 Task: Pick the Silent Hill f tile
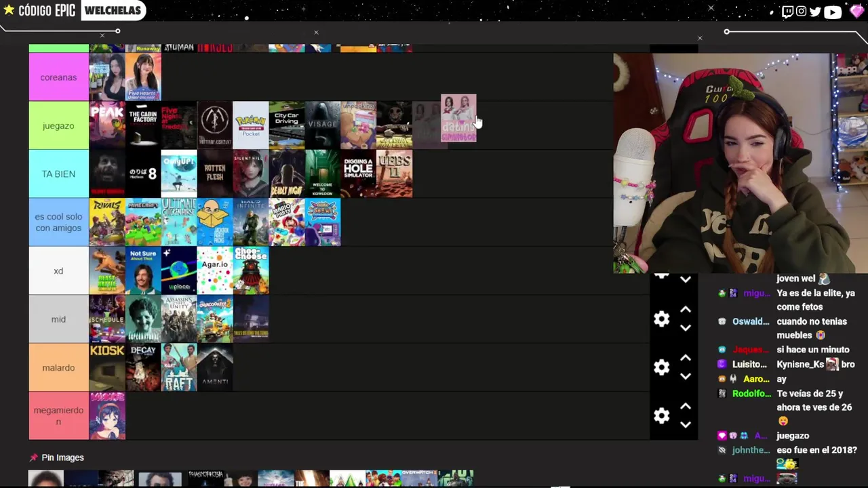click(251, 174)
